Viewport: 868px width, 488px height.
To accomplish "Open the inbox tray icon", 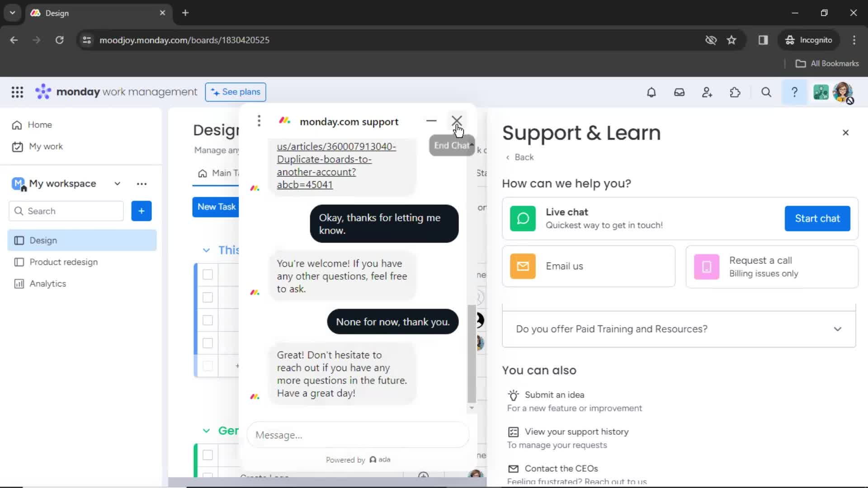I will pos(679,92).
